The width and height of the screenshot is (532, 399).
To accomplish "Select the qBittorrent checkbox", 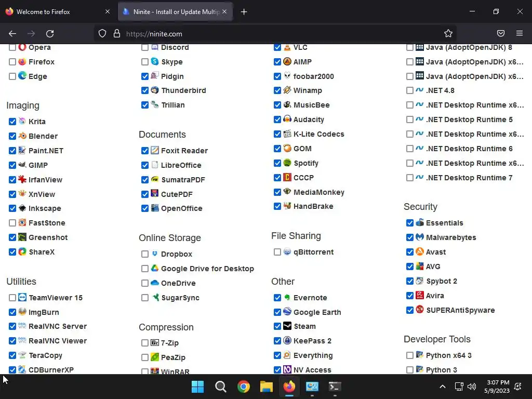I will click(277, 252).
